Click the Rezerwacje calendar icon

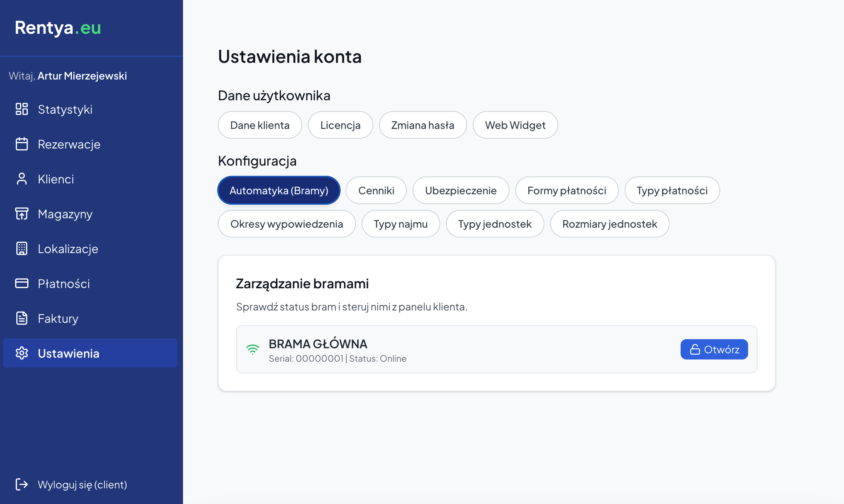tap(22, 144)
